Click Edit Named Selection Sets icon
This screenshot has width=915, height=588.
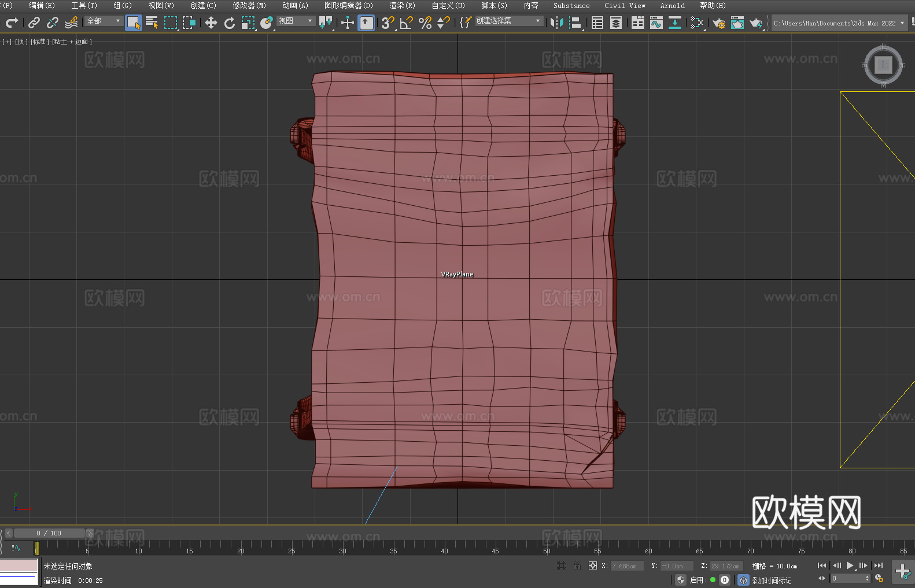[x=466, y=23]
